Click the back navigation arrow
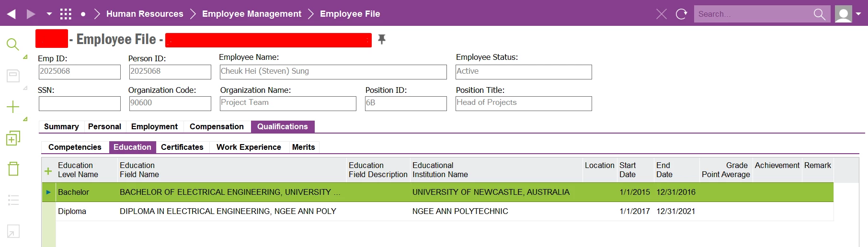 (11, 14)
